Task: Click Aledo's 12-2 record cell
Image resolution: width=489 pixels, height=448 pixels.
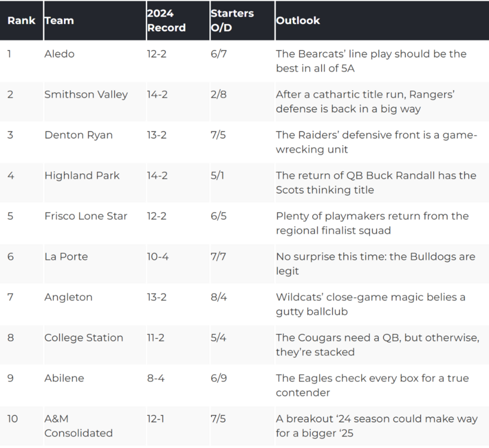Action: click(157, 54)
